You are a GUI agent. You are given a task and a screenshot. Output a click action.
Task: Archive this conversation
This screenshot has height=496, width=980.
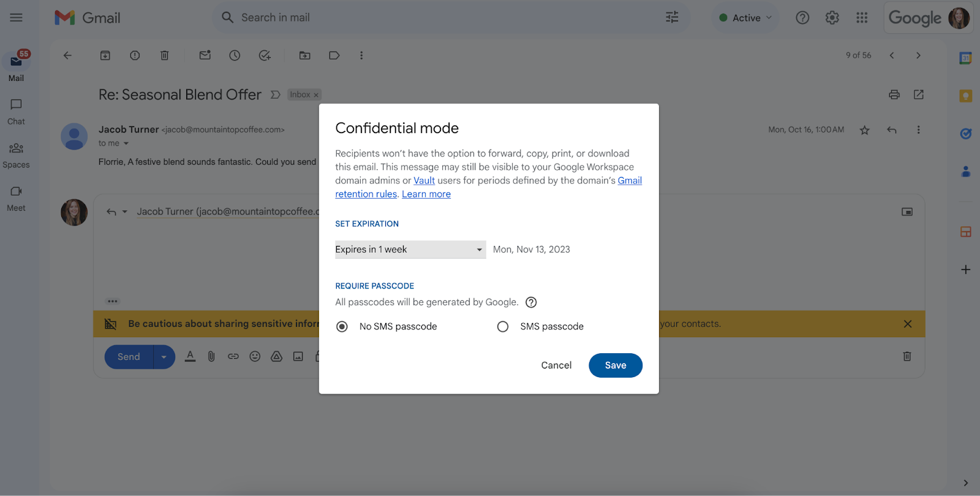point(105,55)
